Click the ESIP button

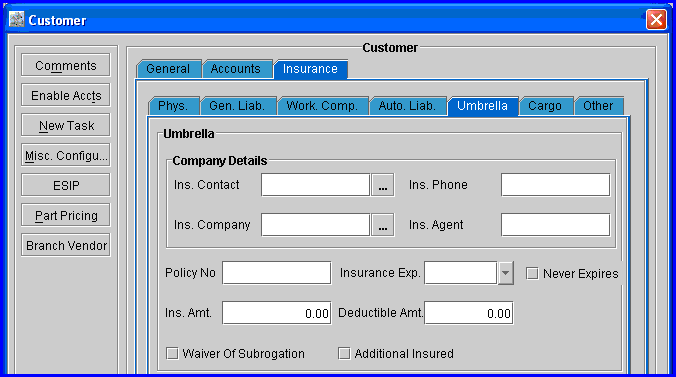66,185
